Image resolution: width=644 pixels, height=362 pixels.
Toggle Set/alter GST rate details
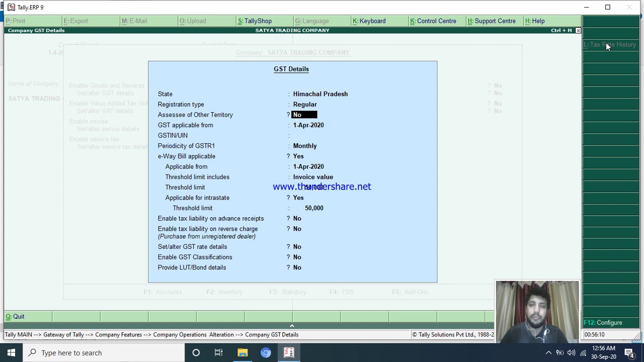point(297,247)
